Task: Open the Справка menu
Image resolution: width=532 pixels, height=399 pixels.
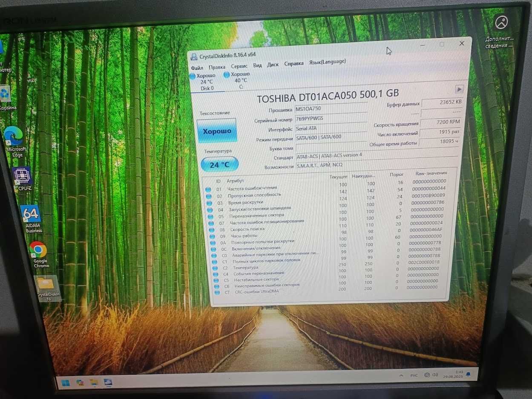Action: point(294,63)
